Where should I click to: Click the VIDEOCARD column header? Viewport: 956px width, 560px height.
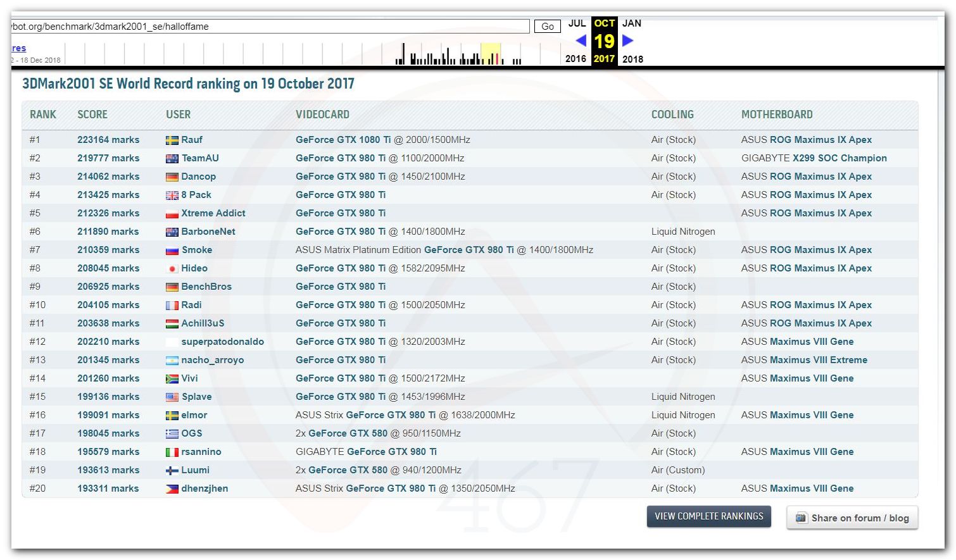click(322, 115)
